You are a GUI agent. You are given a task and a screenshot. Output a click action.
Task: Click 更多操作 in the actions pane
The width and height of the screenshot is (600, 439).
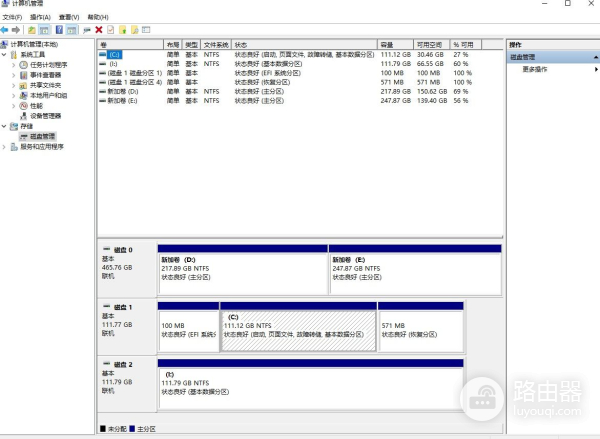pyautogui.click(x=535, y=69)
